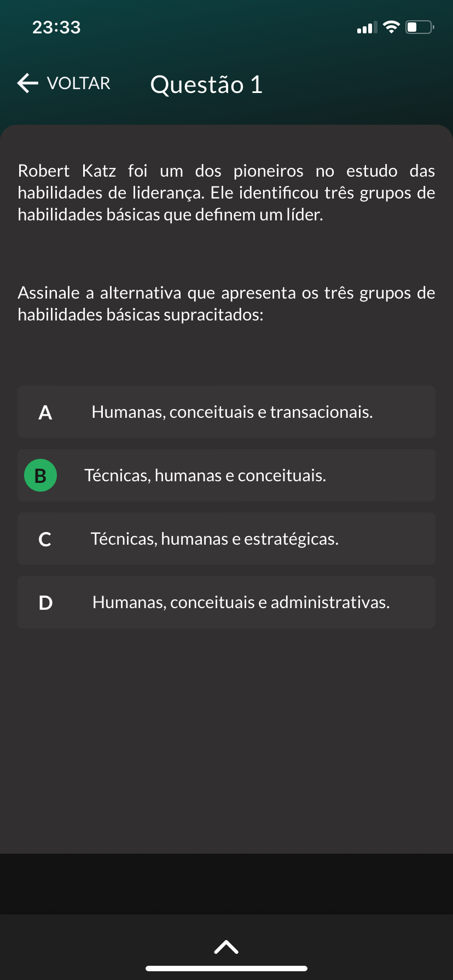
Task: Tap the cellular signal bars icon
Action: click(x=367, y=27)
